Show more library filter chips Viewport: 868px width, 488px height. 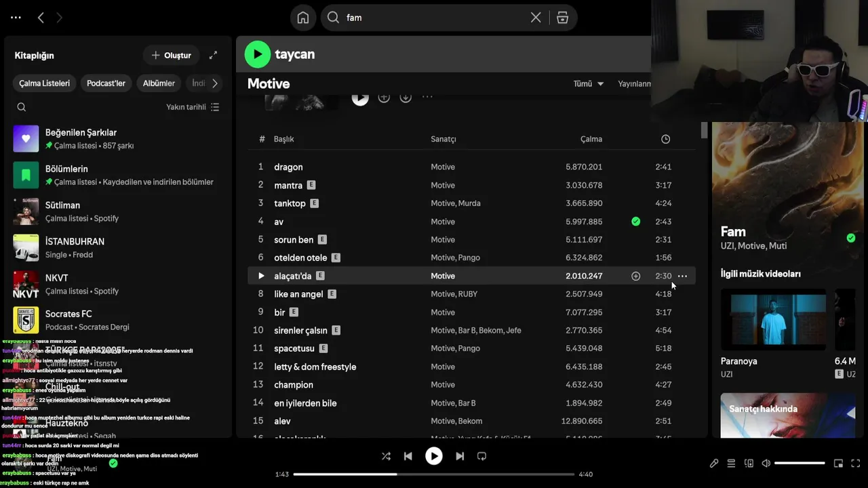click(215, 83)
